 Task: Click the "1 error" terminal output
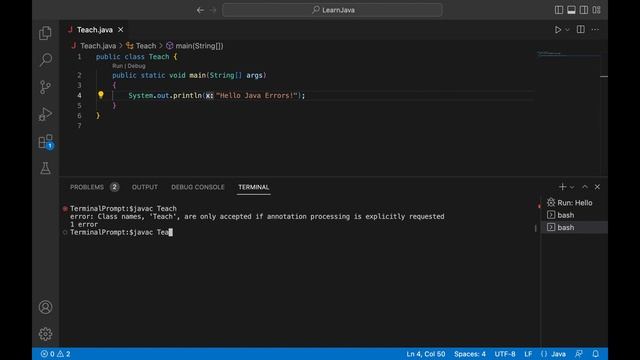(x=84, y=224)
